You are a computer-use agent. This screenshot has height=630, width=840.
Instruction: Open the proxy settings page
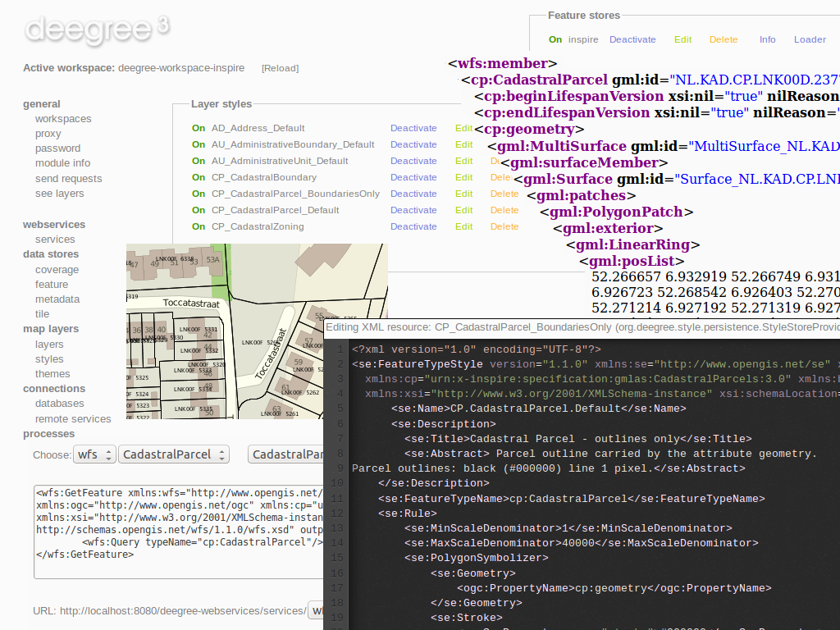click(48, 134)
